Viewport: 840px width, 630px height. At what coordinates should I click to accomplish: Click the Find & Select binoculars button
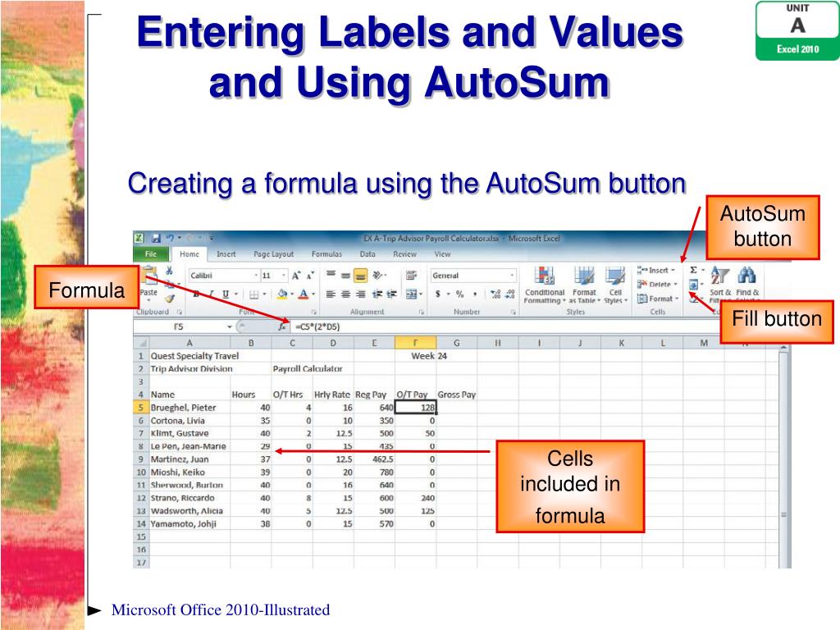pyautogui.click(x=747, y=284)
